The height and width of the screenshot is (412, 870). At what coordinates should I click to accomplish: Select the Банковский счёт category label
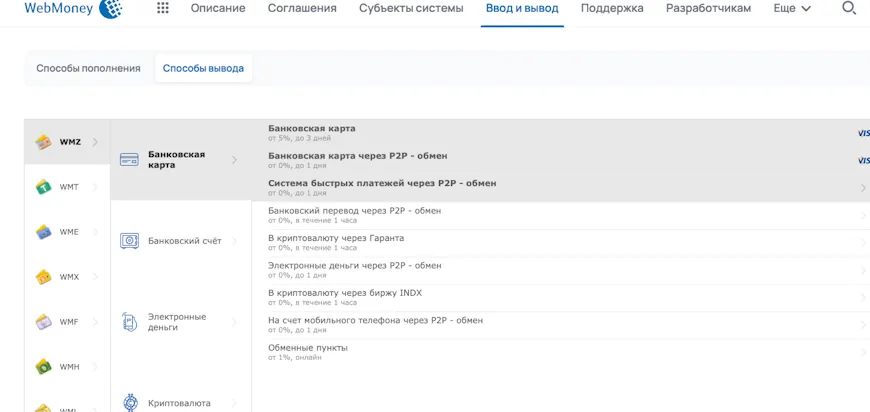(185, 241)
